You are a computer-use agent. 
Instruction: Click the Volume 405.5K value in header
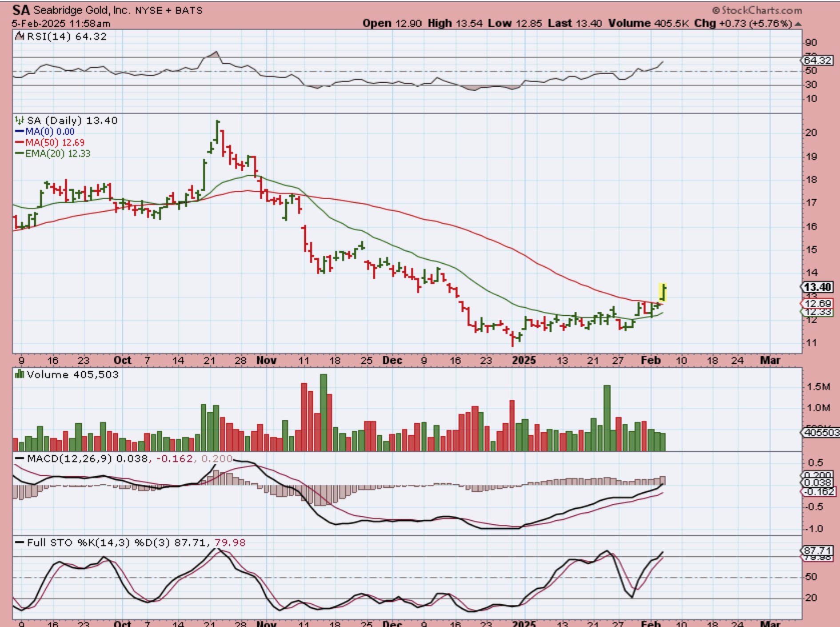648,24
